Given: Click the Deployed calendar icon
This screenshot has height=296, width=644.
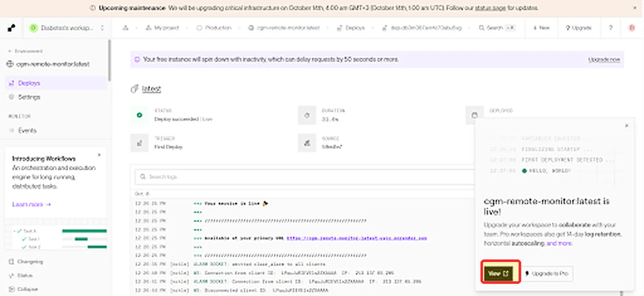Looking at the screenshot, I should pos(474,115).
